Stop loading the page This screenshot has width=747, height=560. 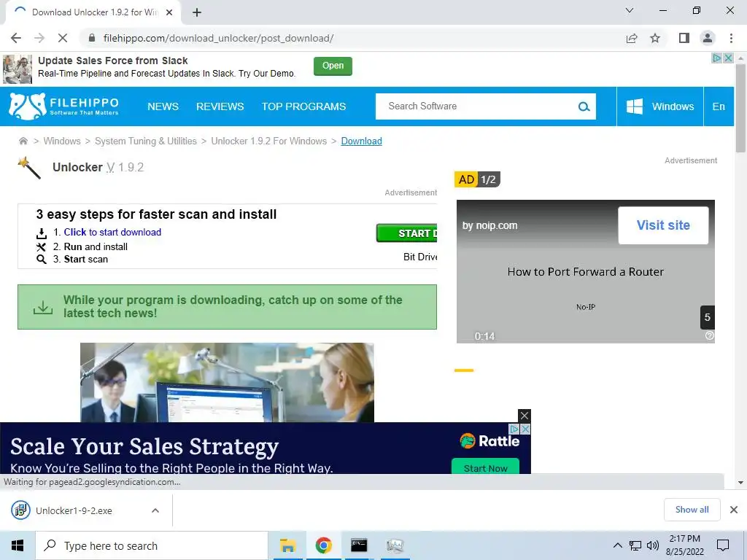click(x=63, y=38)
